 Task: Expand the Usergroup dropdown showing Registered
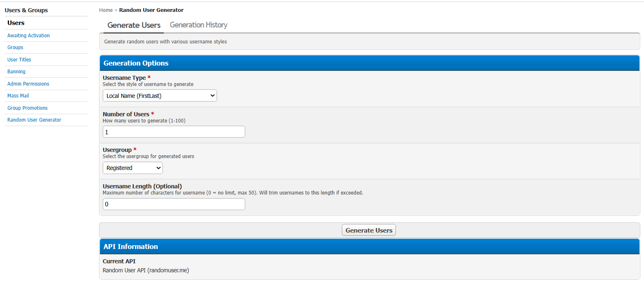point(133,168)
